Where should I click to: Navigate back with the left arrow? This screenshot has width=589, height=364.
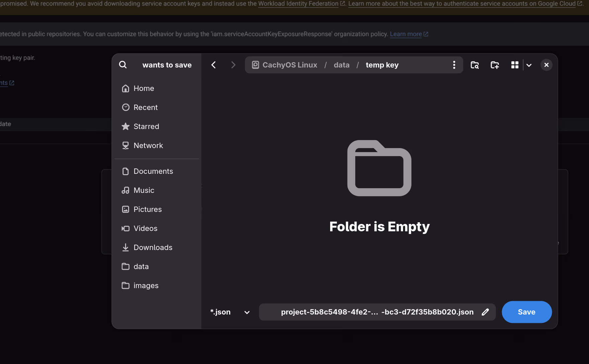[213, 65]
